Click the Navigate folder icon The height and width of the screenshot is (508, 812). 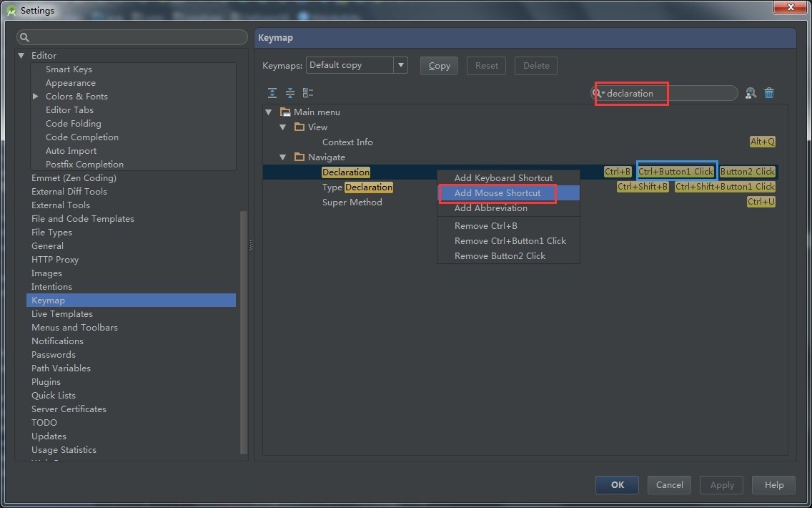tap(299, 157)
